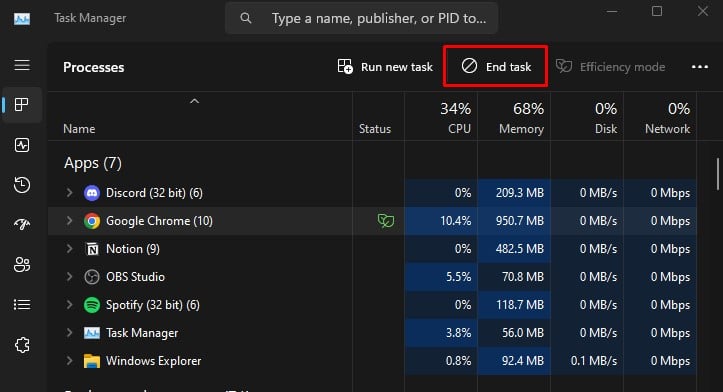Click the Apps (7) group header
The width and height of the screenshot is (723, 392).
tap(93, 163)
